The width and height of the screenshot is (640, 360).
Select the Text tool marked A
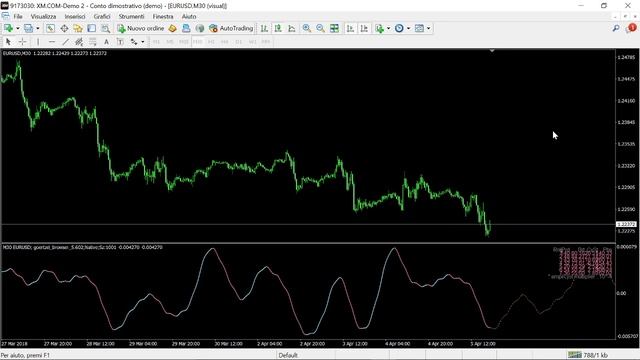(106, 42)
